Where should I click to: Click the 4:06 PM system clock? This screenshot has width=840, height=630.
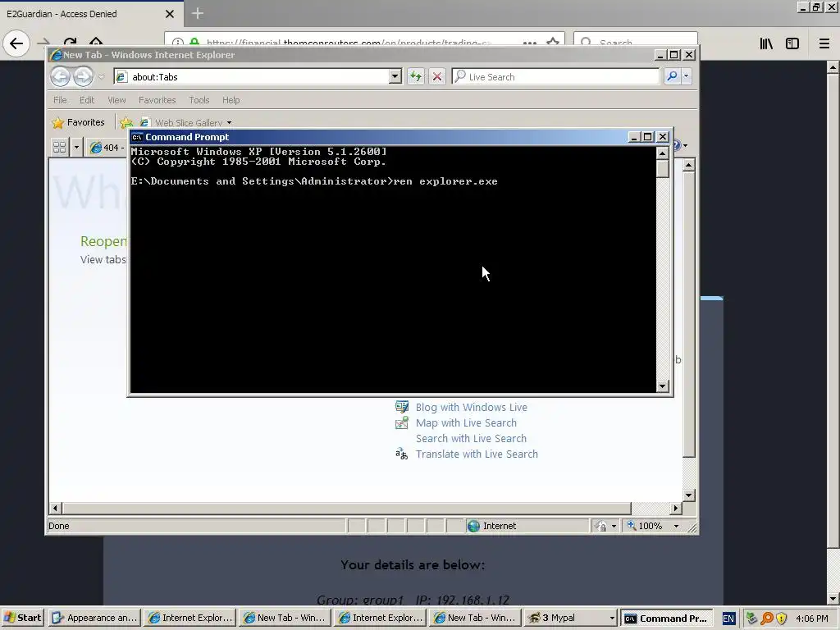[811, 619]
